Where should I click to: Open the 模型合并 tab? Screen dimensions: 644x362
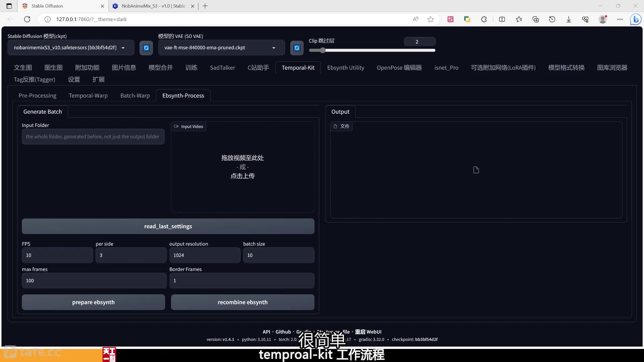[161, 68]
